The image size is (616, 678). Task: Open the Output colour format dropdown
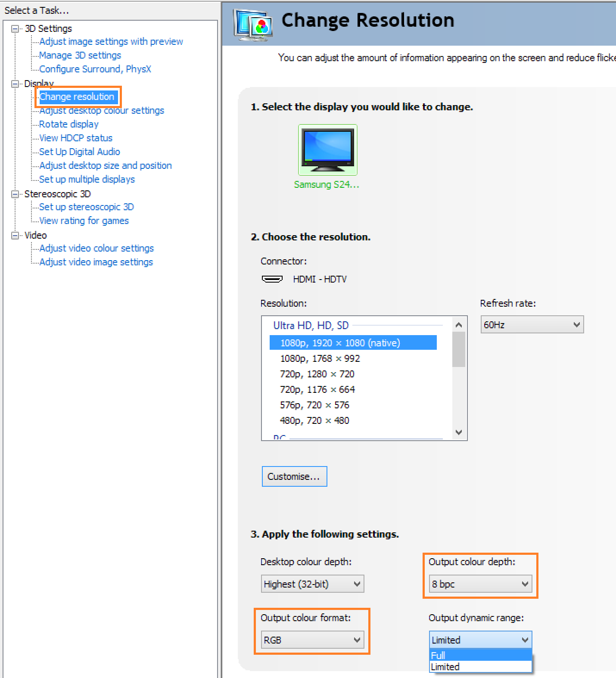312,640
